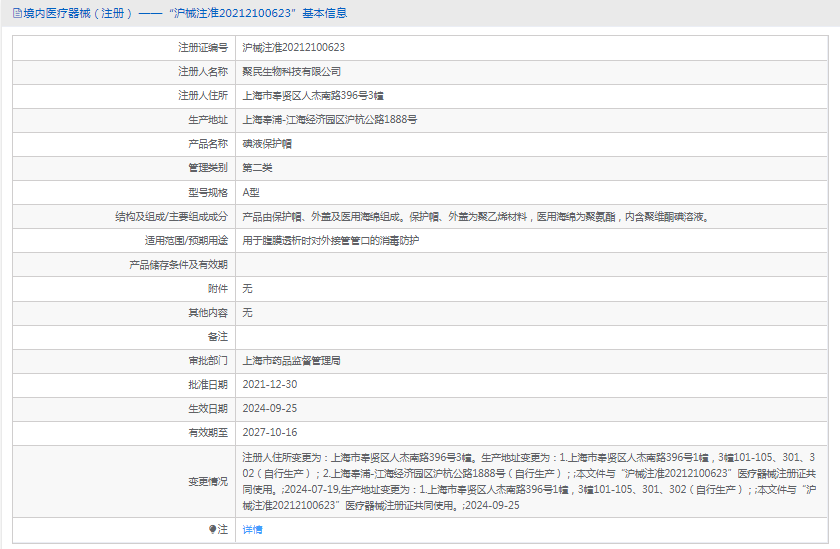Click the 批准日期 row label
This screenshot has height=549, width=840.
[208, 385]
